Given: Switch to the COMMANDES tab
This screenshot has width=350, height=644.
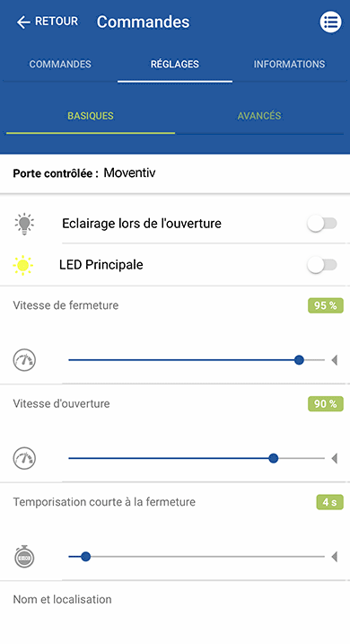Looking at the screenshot, I should click(60, 65).
